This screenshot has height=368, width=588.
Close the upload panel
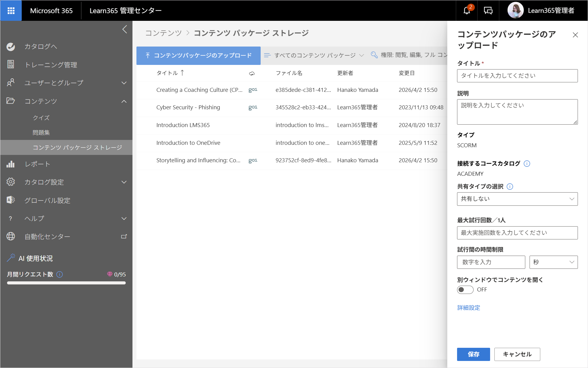[x=575, y=35]
